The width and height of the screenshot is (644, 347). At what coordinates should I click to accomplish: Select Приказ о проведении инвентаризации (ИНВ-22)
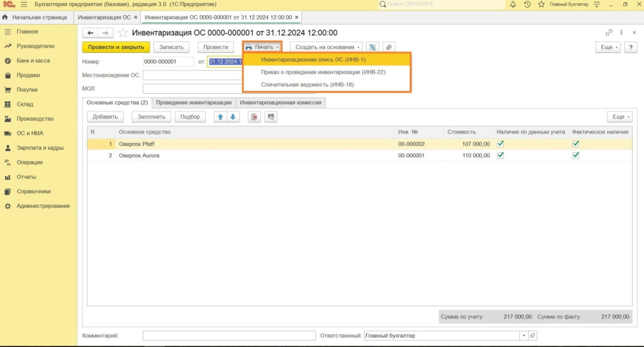[327, 72]
